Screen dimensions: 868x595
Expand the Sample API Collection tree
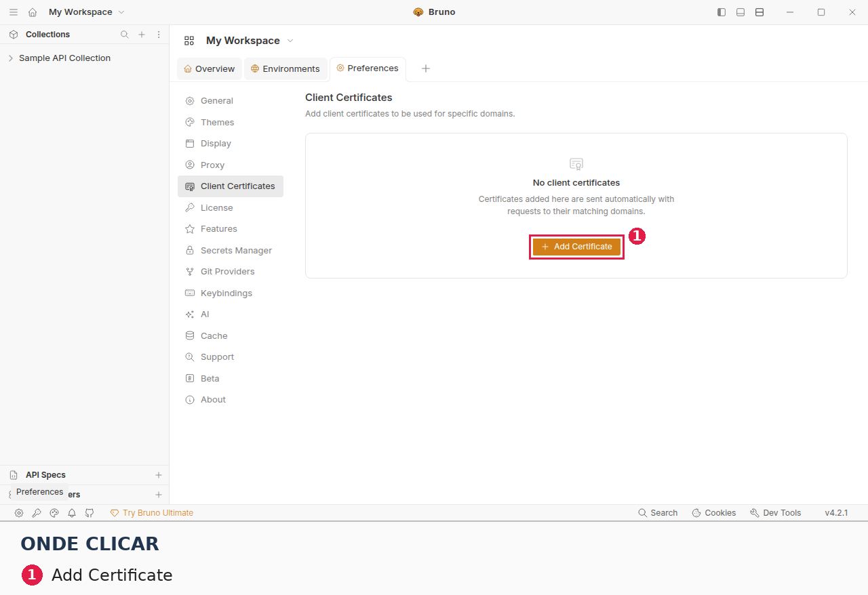pos(11,58)
